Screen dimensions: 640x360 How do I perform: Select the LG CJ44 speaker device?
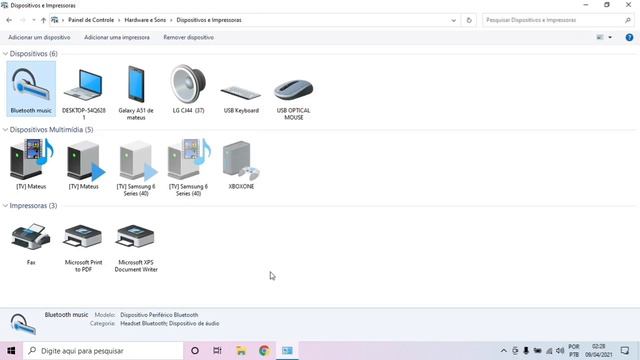(188, 89)
